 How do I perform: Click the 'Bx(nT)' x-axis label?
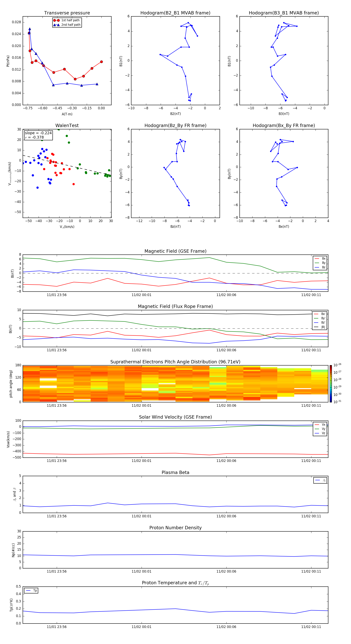pos(284,227)
